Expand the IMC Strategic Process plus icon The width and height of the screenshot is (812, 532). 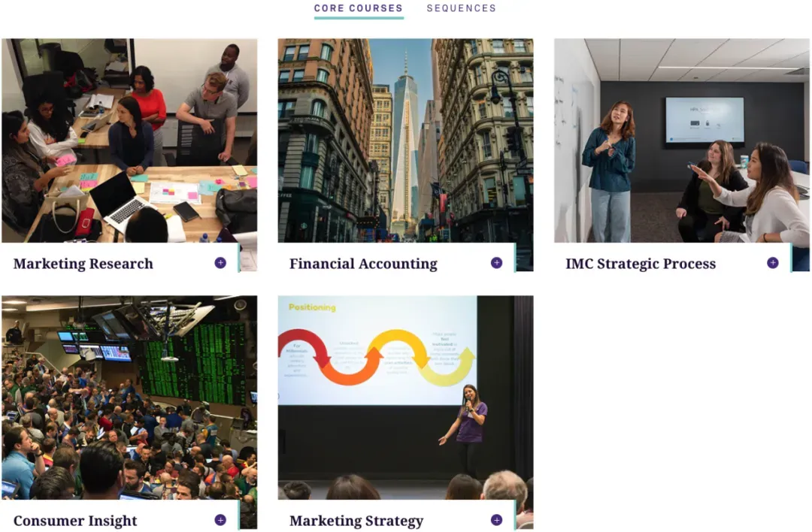773,263
